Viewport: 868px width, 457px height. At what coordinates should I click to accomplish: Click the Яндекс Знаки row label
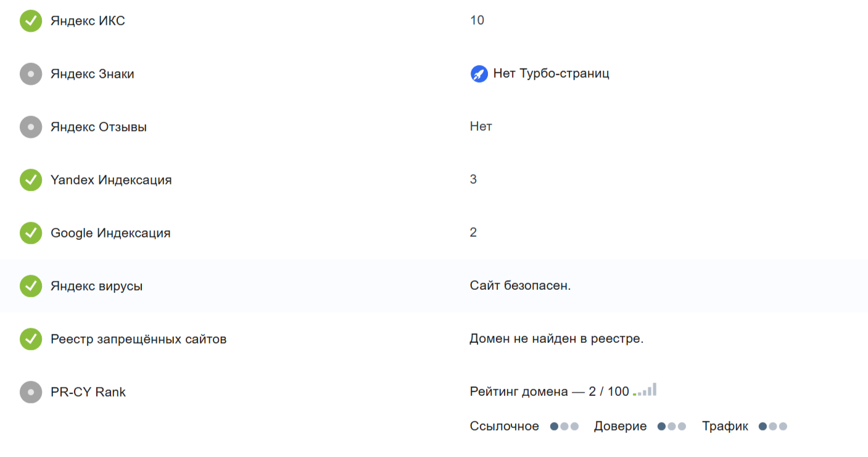tap(92, 74)
